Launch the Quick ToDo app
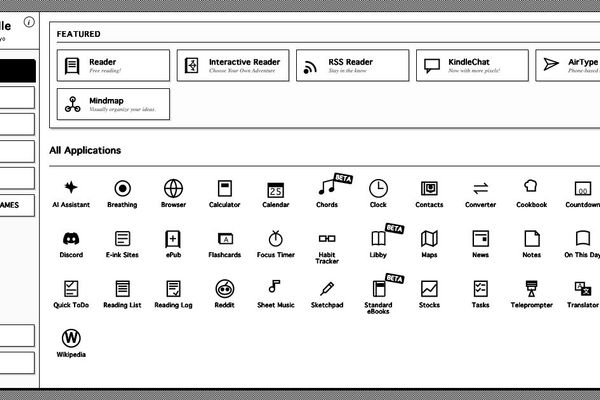This screenshot has width=600, height=400. [x=71, y=294]
